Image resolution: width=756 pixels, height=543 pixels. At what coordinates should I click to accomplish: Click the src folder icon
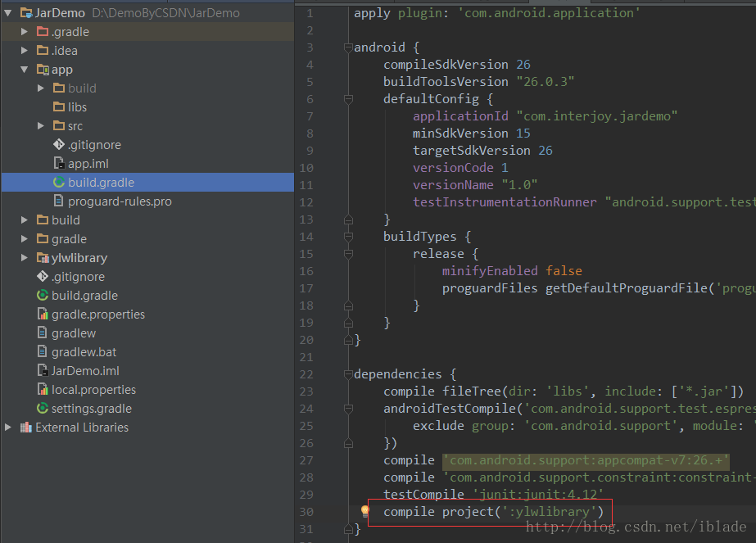pyautogui.click(x=59, y=126)
